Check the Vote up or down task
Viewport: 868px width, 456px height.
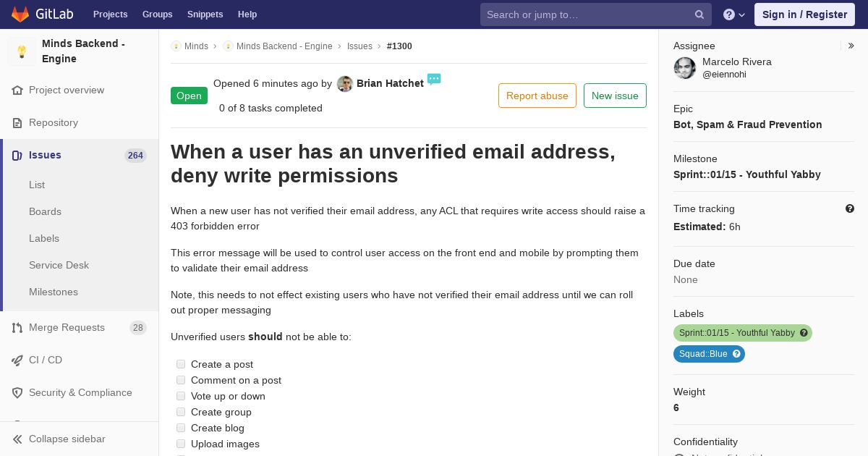pyautogui.click(x=181, y=396)
